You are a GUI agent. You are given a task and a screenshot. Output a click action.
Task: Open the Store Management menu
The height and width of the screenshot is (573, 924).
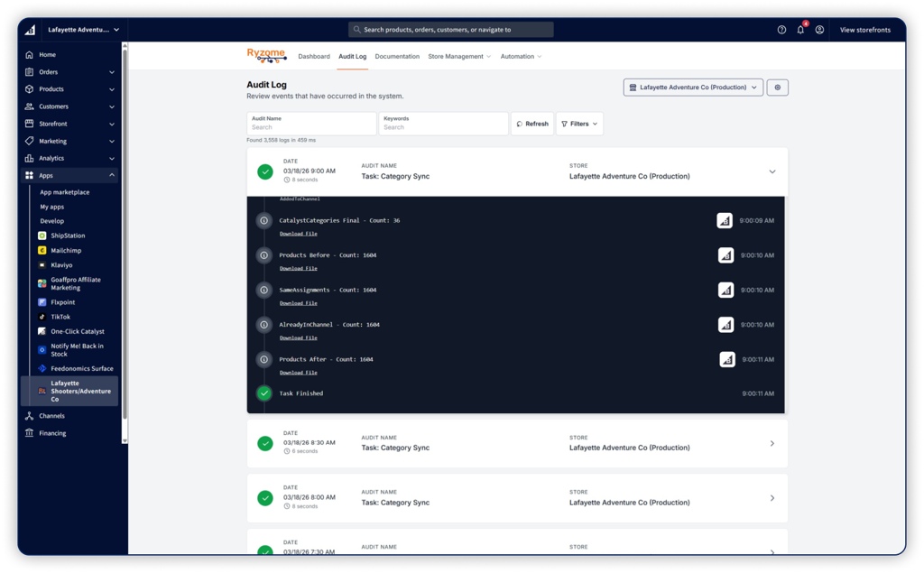(459, 57)
